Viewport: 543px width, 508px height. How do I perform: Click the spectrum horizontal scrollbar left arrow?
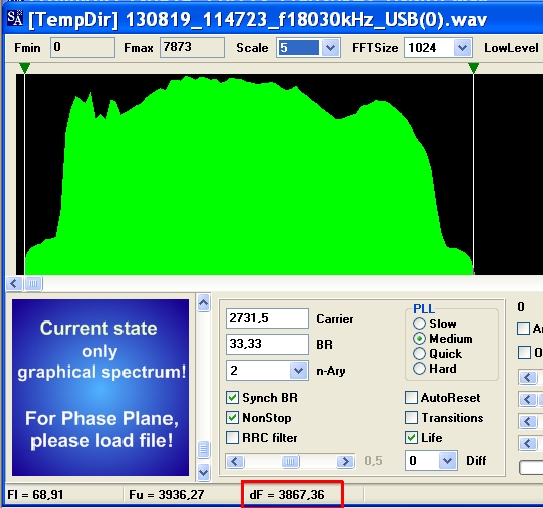point(14,284)
